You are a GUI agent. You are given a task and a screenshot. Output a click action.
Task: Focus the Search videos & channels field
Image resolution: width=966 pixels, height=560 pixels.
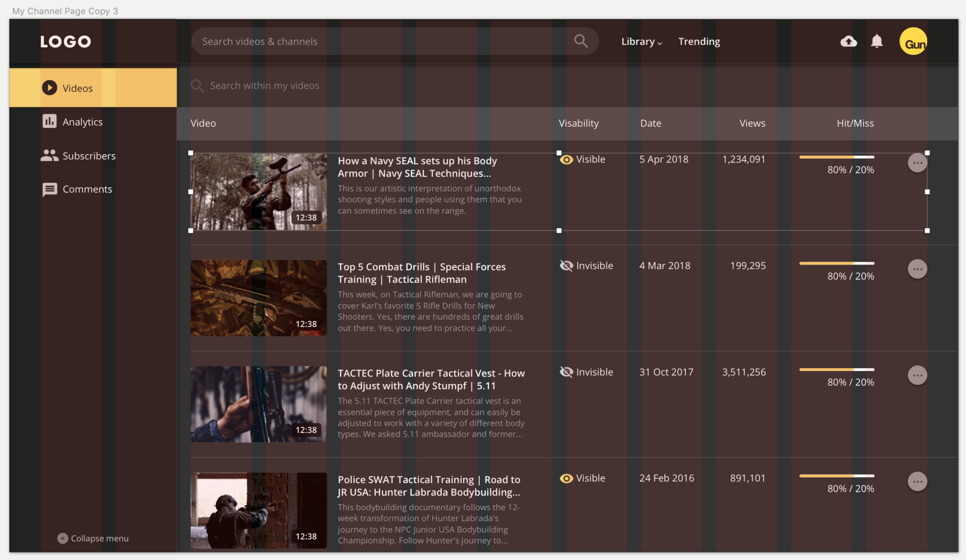[395, 41]
